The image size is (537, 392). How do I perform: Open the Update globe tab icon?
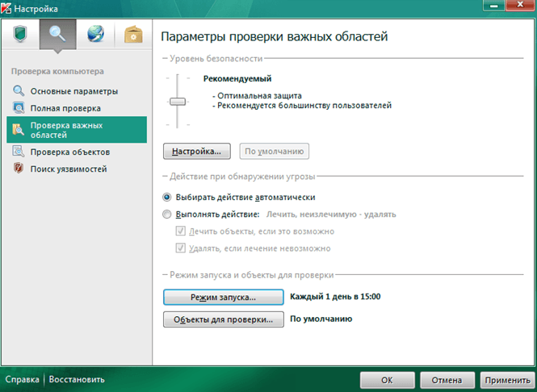point(94,34)
